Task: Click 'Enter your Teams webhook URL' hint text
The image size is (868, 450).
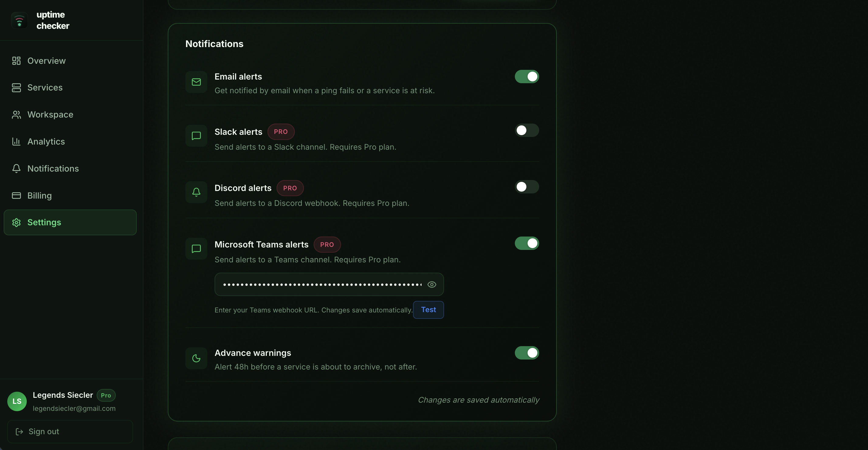Action: (313, 310)
